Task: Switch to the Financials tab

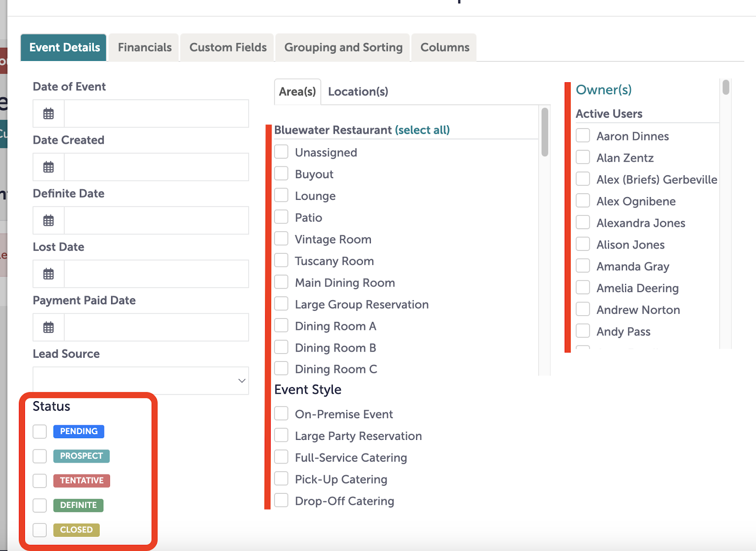Action: click(x=144, y=47)
